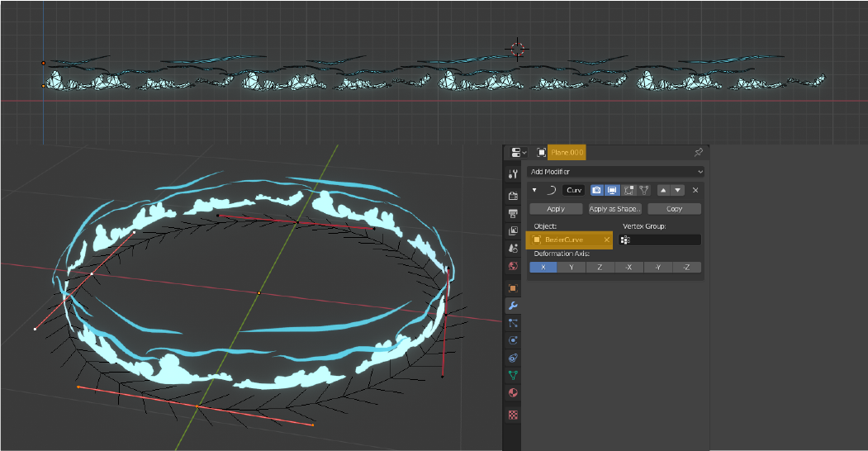
Task: Click the Apply button
Action: [x=556, y=209]
